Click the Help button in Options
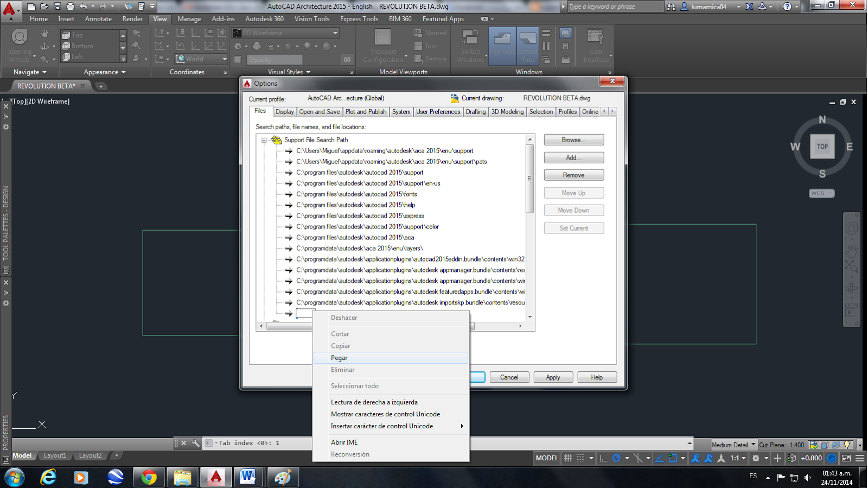The image size is (868, 488). (x=597, y=377)
